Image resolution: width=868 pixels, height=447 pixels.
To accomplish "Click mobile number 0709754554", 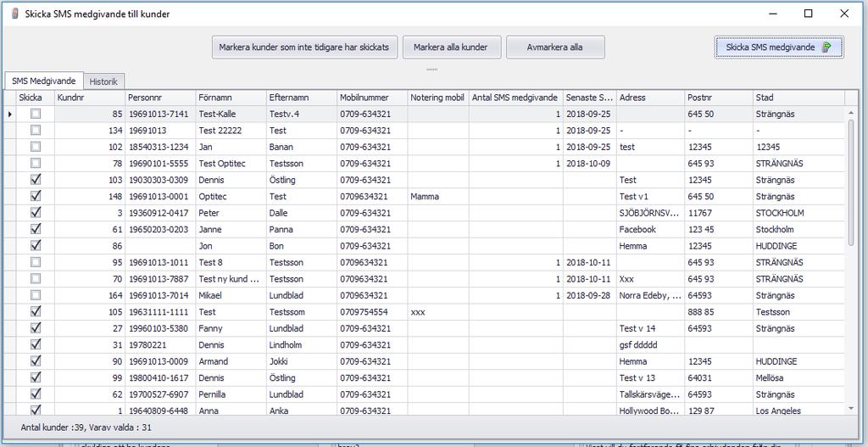I will pos(372,312).
